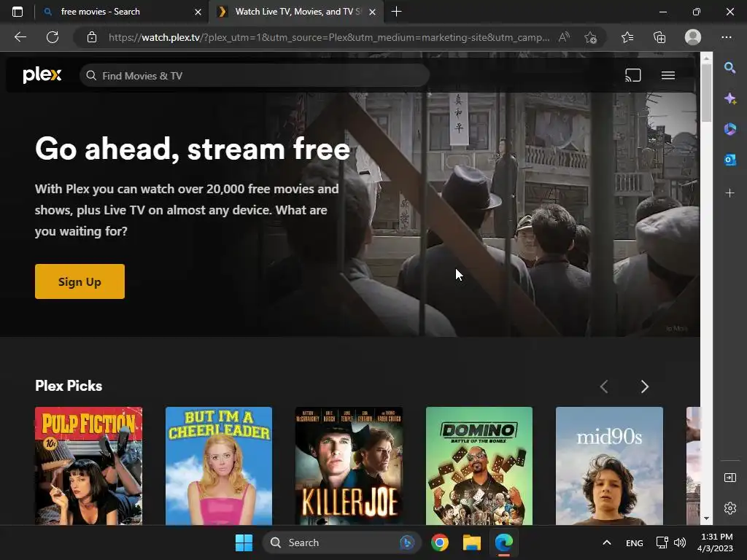Viewport: 747px width, 560px height.
Task: Reload the page with refresh icon
Action: click(x=53, y=37)
